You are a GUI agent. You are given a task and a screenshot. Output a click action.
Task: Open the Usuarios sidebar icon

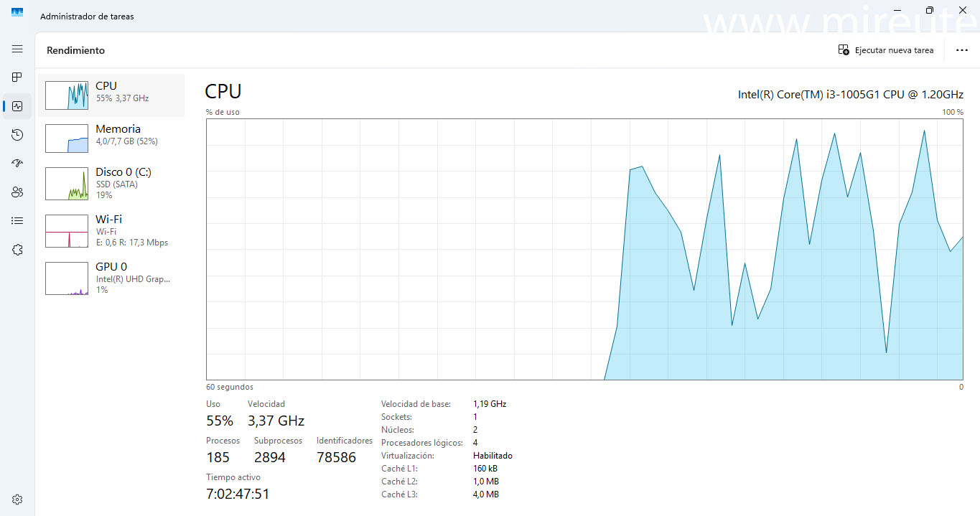tap(17, 192)
